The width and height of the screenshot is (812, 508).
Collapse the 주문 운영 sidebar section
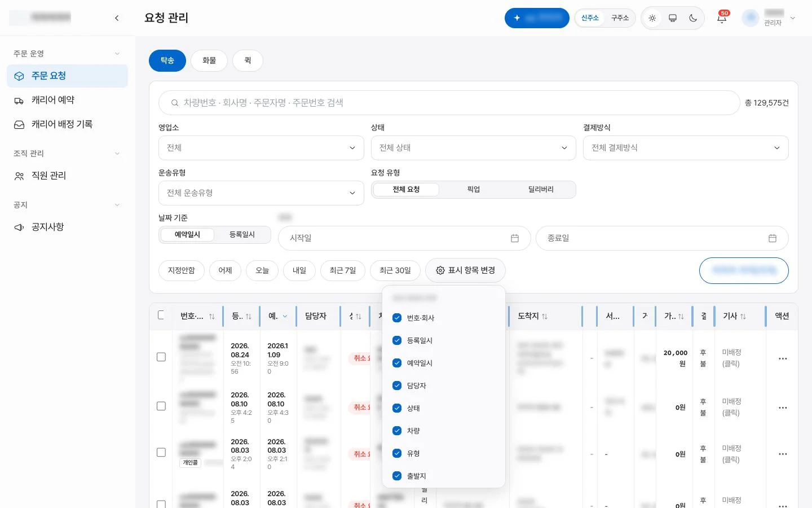[x=117, y=54]
